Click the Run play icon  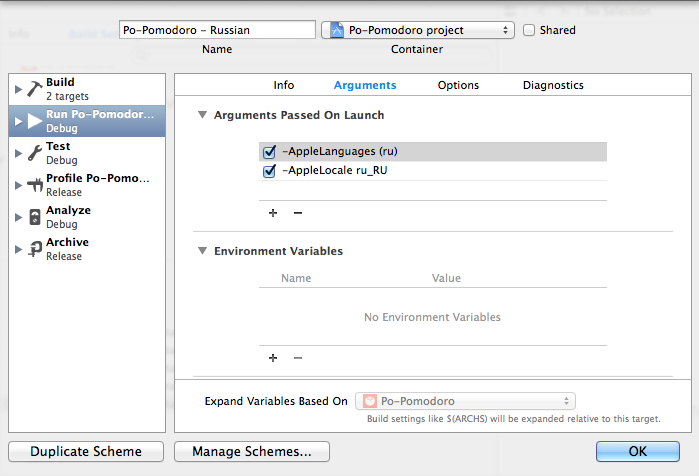[x=35, y=121]
